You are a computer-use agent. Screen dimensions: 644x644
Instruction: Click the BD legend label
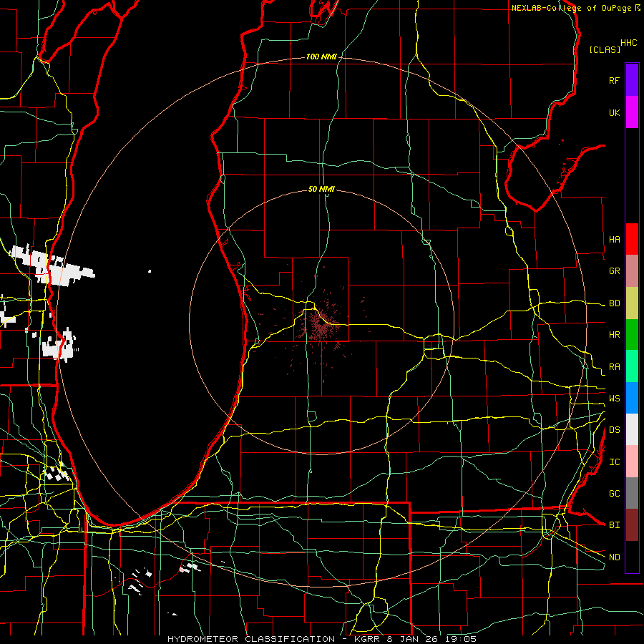(x=615, y=303)
